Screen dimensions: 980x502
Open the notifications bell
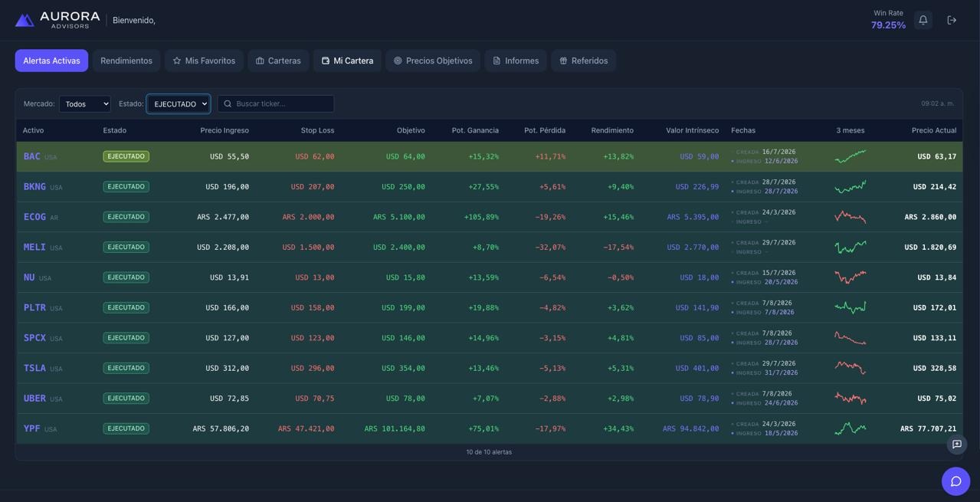coord(923,20)
